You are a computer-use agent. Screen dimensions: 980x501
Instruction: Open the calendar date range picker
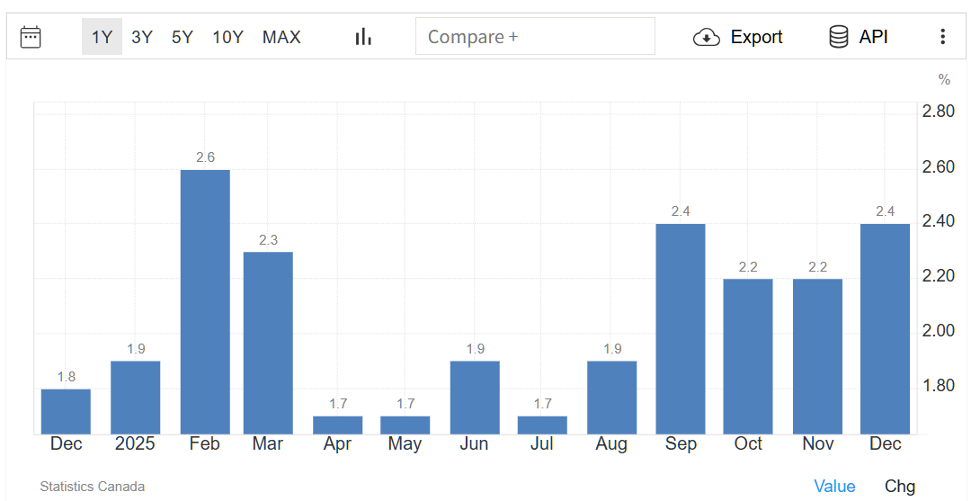point(31,37)
